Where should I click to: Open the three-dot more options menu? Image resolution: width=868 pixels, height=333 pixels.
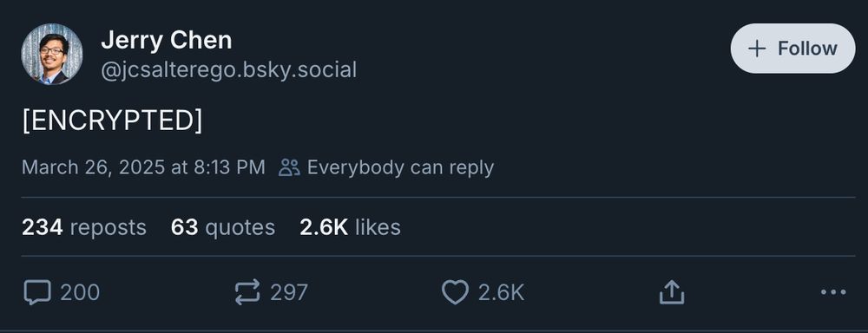coord(833,292)
